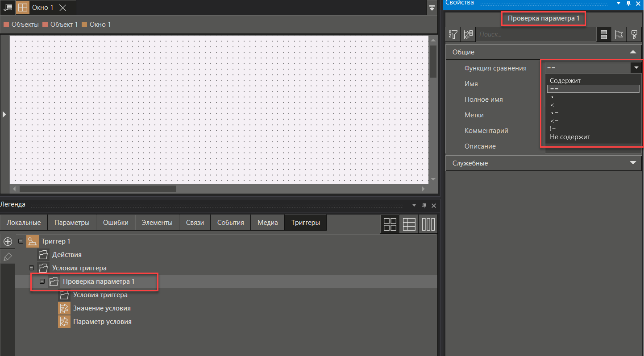Viewport: 644px width, 356px height.
Task: Select 'Не содержит' in comparison dropdown
Action: 570,137
